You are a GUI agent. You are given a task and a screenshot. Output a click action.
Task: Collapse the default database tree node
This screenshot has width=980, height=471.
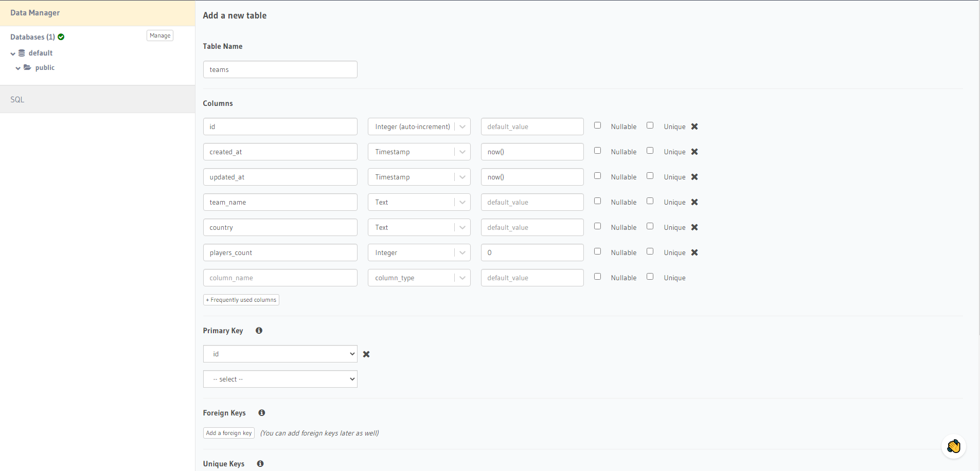tap(13, 53)
